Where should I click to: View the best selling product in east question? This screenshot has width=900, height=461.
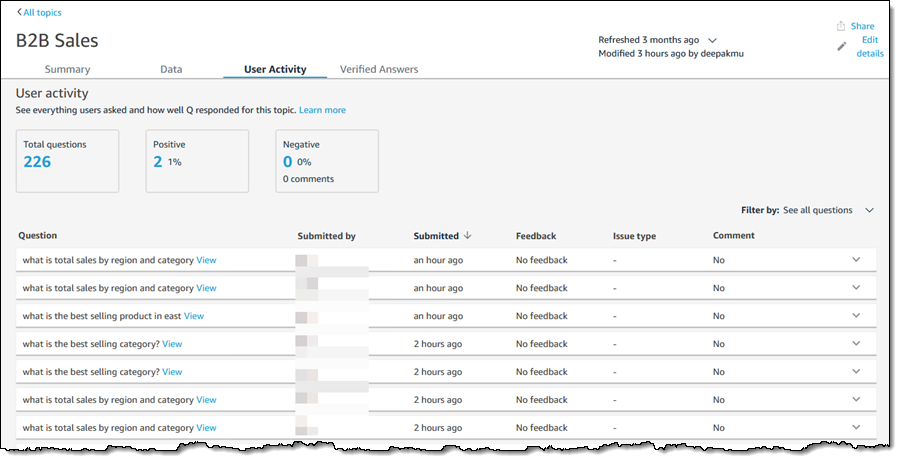pos(193,316)
